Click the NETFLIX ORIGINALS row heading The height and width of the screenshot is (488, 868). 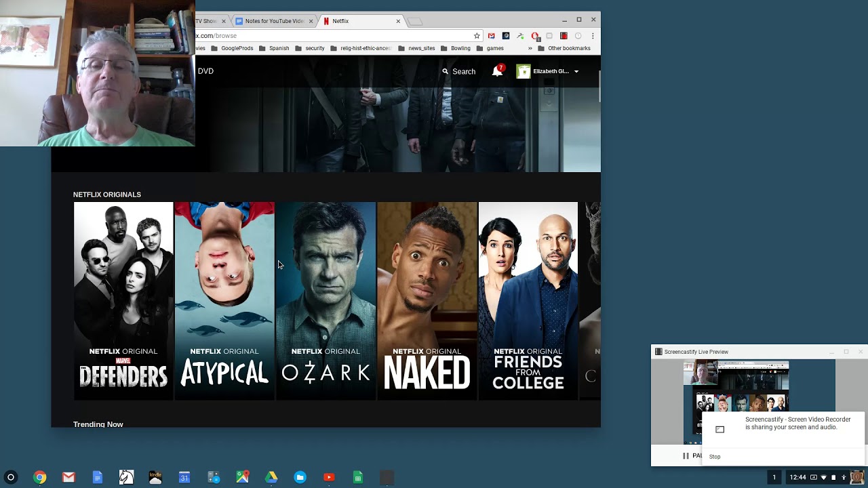(x=107, y=195)
